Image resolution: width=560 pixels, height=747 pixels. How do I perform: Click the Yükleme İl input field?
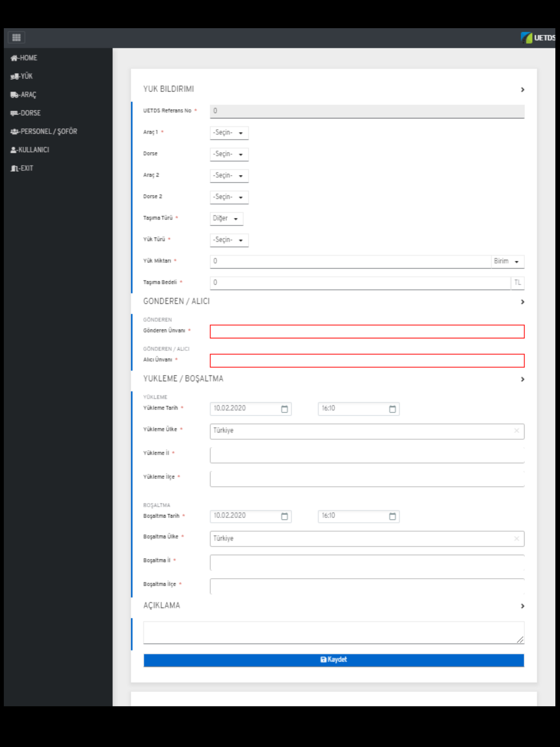[x=367, y=455]
